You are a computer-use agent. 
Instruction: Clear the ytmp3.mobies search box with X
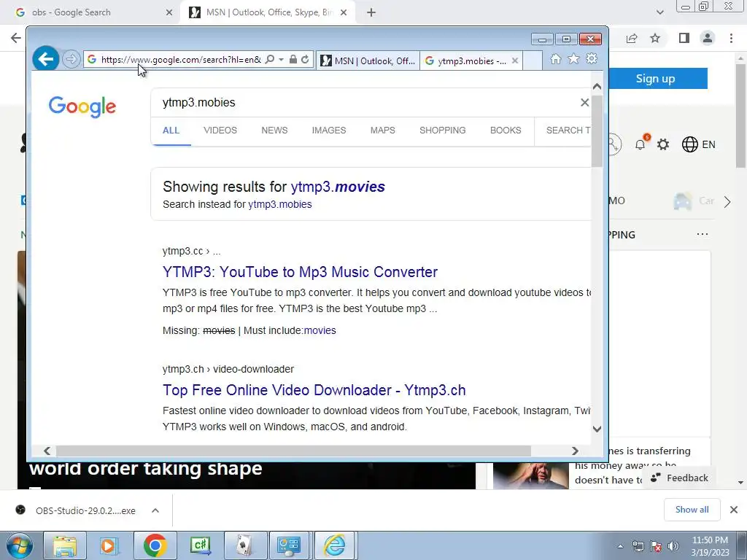(584, 102)
